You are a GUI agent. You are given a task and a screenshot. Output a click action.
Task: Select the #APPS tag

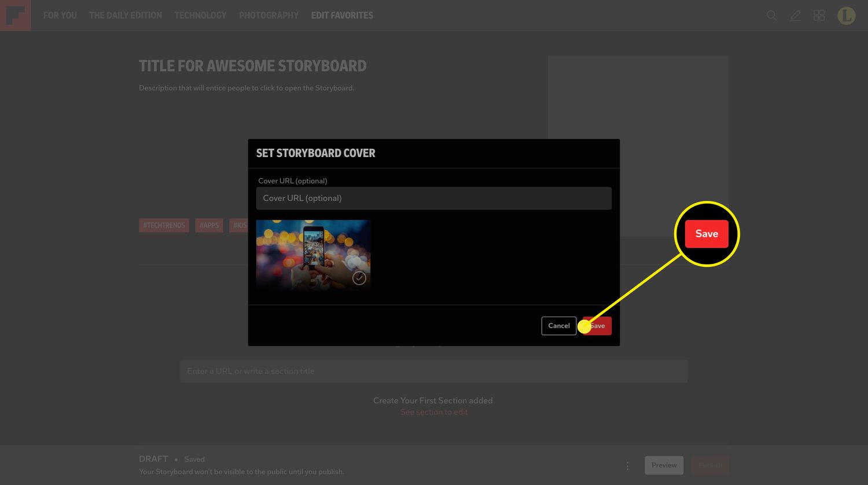209,225
